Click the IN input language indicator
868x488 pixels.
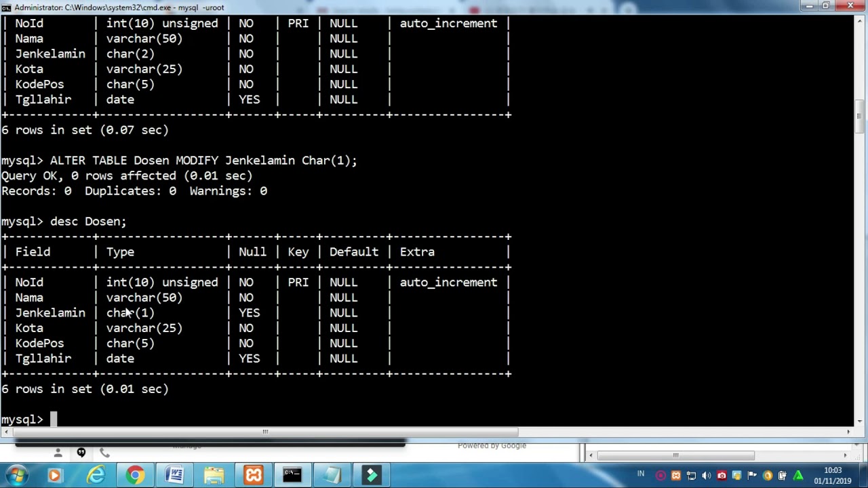tap(641, 474)
